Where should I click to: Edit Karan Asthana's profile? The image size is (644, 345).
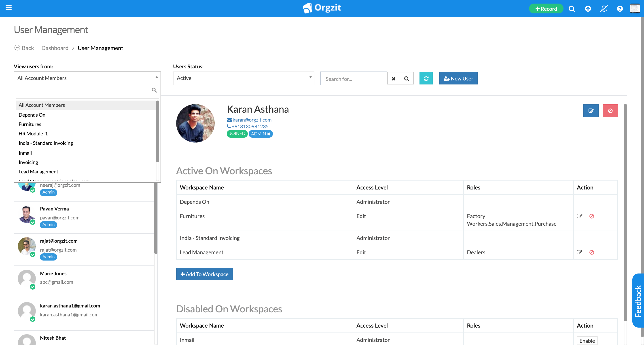click(591, 111)
